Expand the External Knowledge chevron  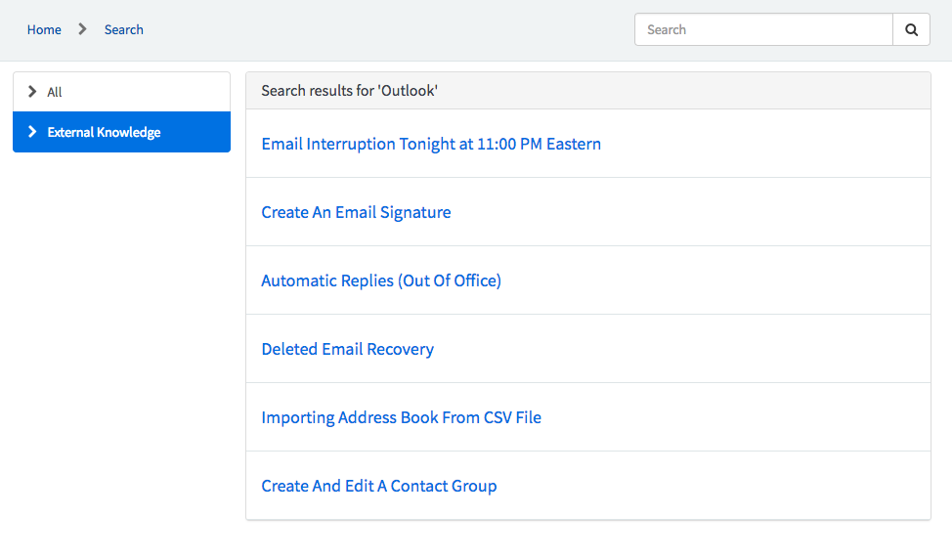[32, 132]
